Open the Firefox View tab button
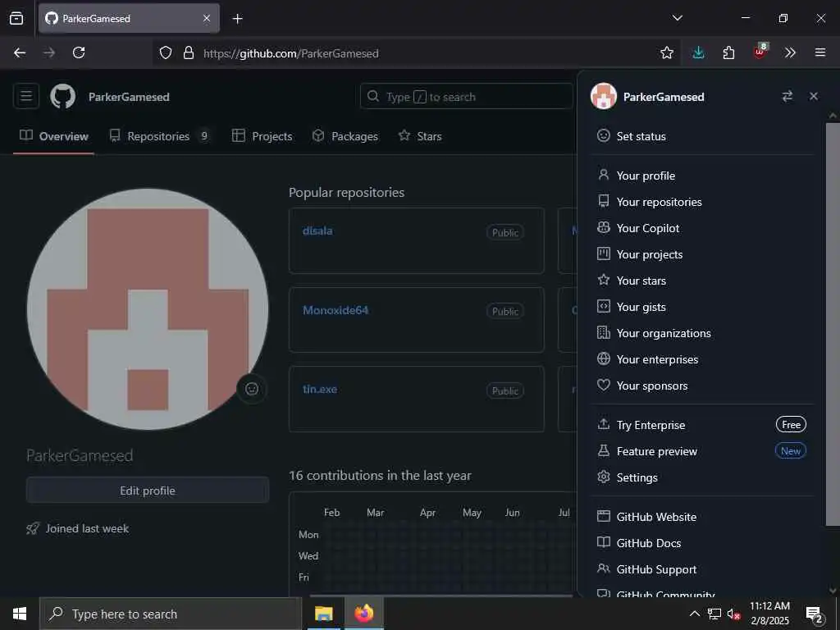The height and width of the screenshot is (630, 840). [x=16, y=18]
